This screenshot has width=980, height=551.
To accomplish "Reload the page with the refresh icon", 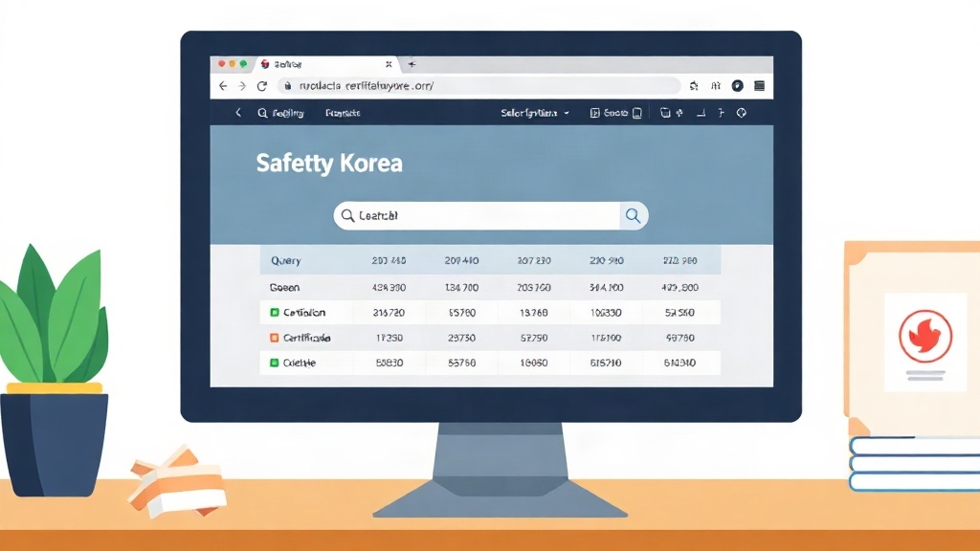I will [x=262, y=86].
